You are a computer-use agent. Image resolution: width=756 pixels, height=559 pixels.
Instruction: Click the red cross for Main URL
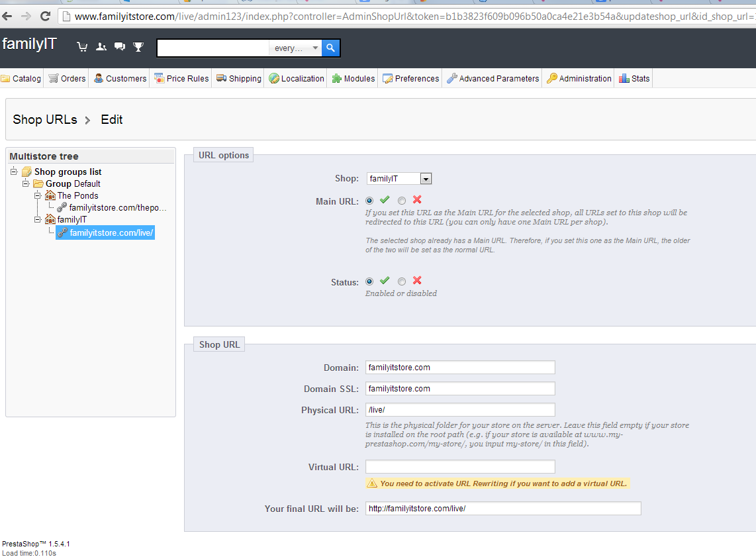click(417, 199)
